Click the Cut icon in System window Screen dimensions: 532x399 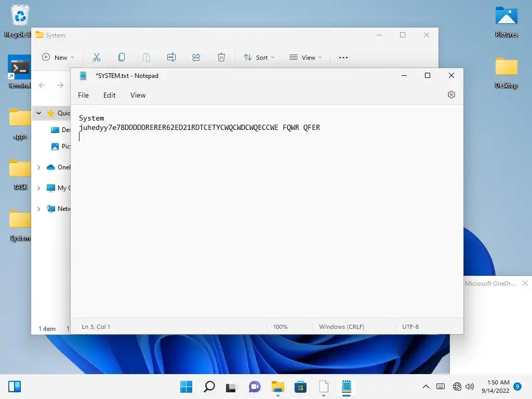(96, 57)
